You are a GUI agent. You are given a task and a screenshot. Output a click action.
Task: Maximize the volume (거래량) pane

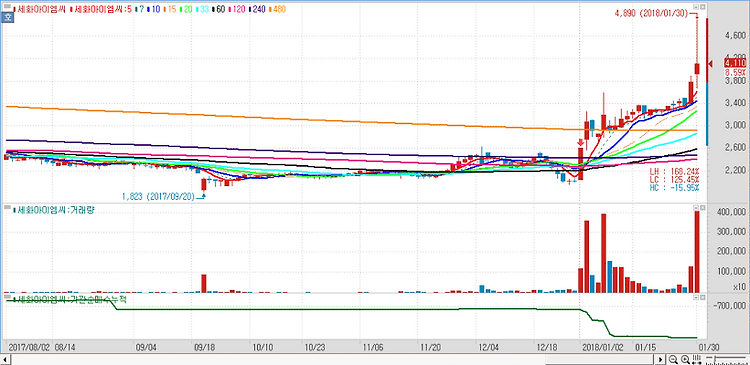click(x=702, y=208)
